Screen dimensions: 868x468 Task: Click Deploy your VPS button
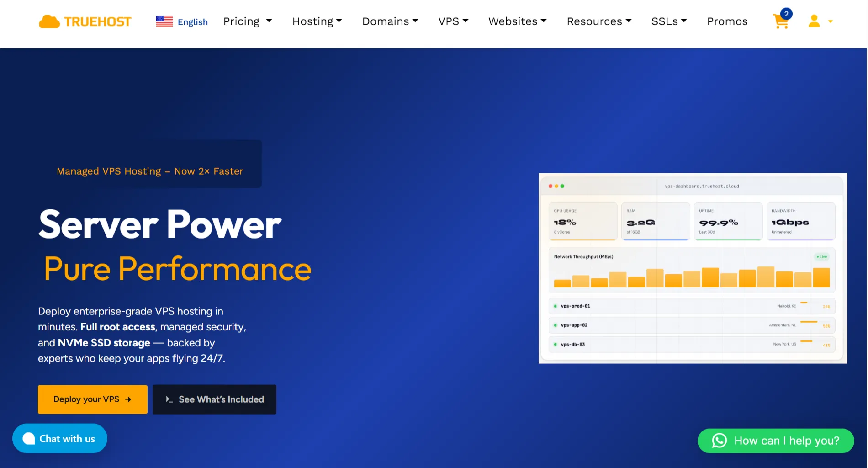click(x=93, y=399)
